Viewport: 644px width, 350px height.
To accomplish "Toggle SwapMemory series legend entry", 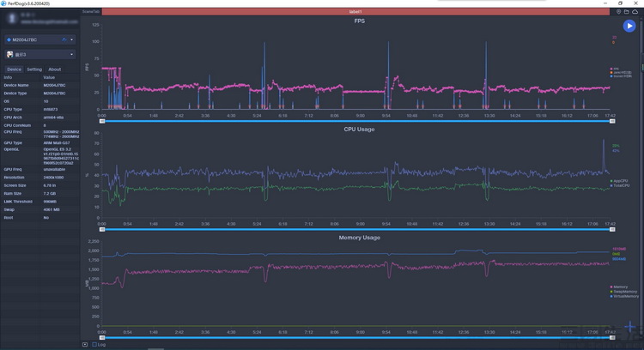I will [623, 292].
